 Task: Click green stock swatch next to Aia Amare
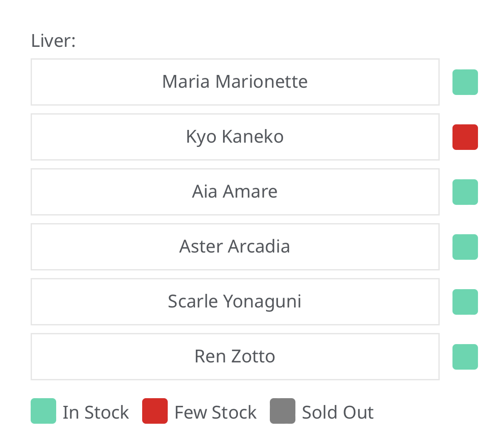pyautogui.click(x=465, y=192)
